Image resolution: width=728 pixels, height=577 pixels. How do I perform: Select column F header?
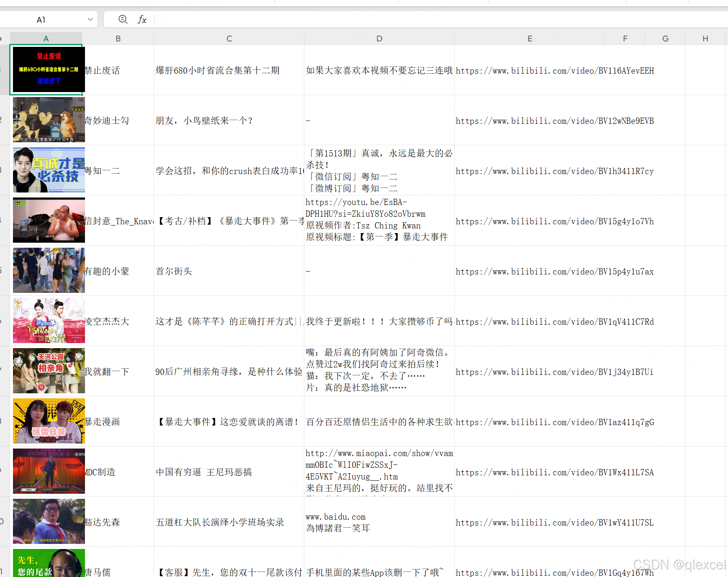625,38
